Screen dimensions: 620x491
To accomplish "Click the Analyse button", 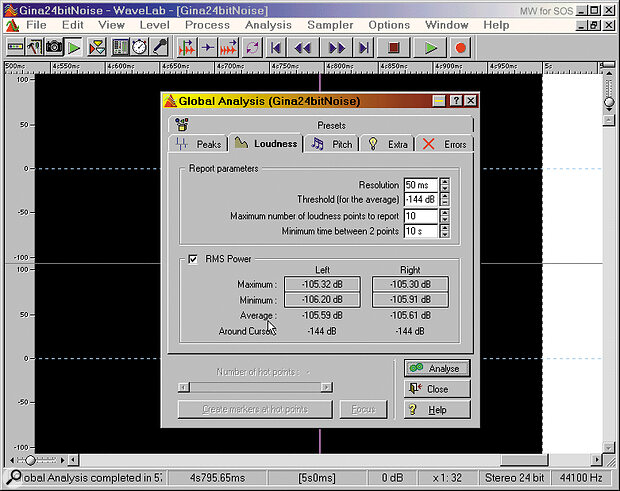I will [x=437, y=368].
